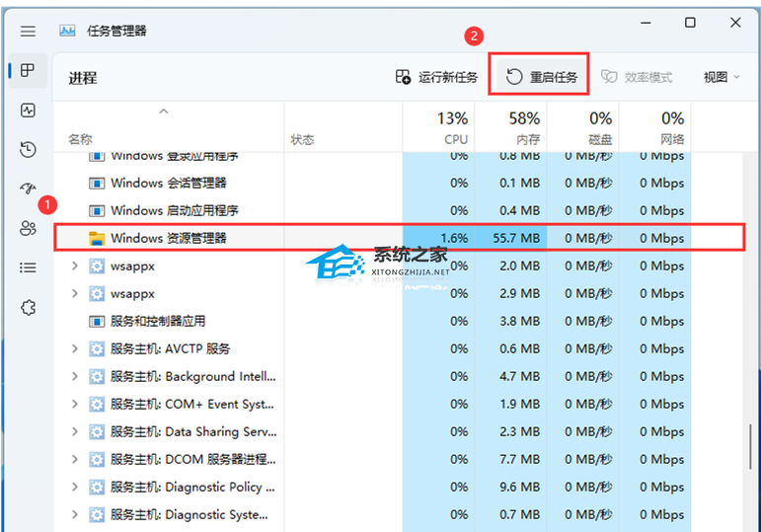This screenshot has width=761, height=532.
Task: Click the Task Manager app icon in title bar
Action: coord(67,31)
